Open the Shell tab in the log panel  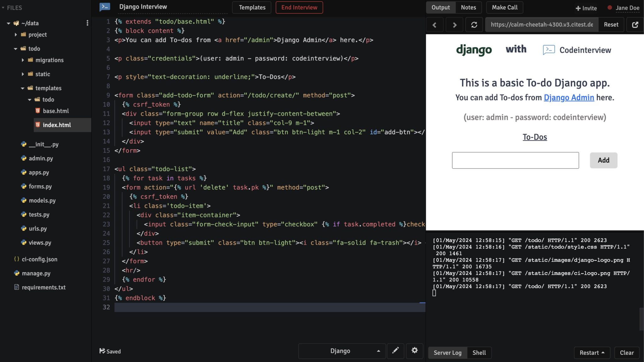point(479,353)
